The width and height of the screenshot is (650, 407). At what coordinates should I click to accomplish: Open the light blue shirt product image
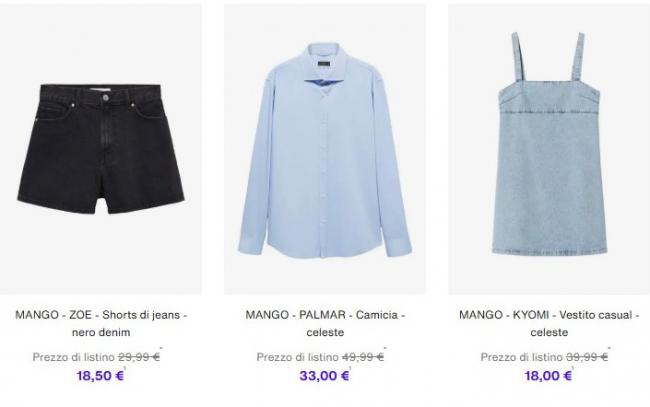point(325,149)
